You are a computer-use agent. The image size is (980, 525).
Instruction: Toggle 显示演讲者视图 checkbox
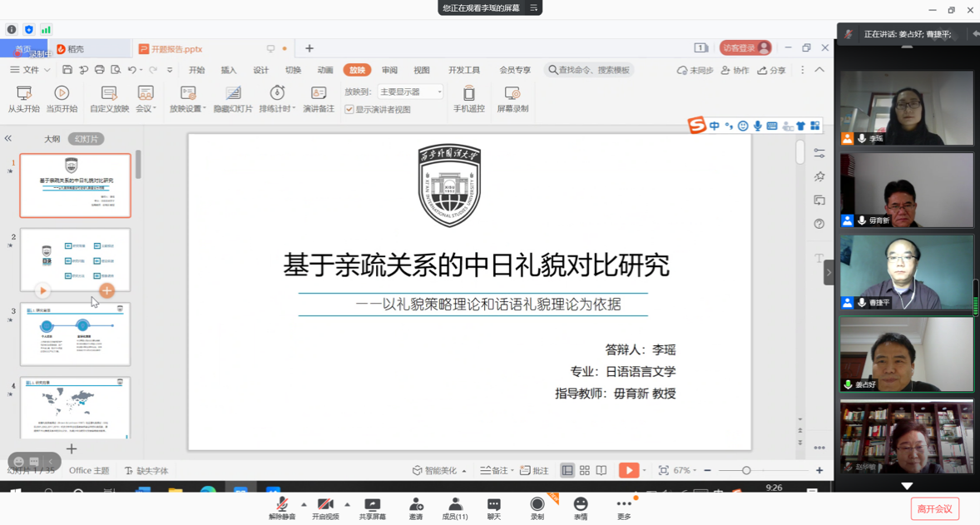tap(350, 110)
